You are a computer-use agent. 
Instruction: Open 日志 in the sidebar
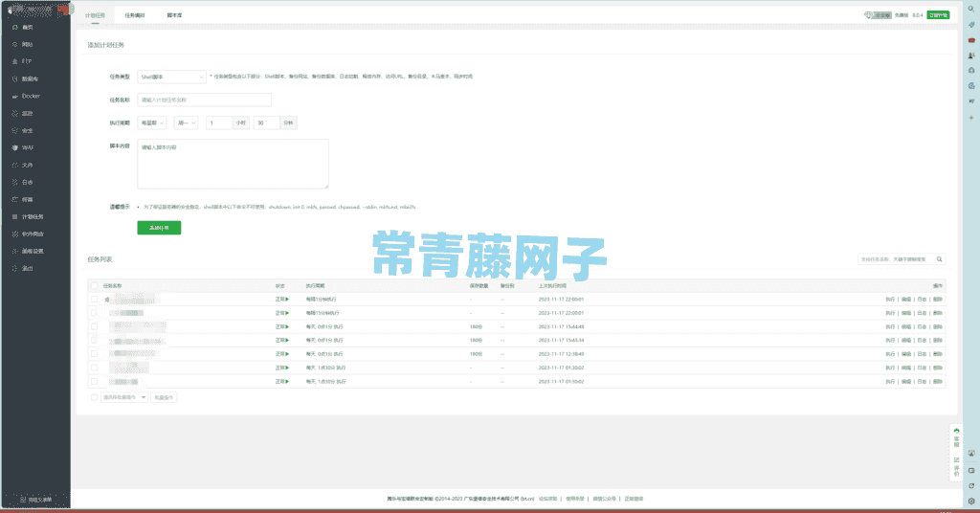point(27,183)
